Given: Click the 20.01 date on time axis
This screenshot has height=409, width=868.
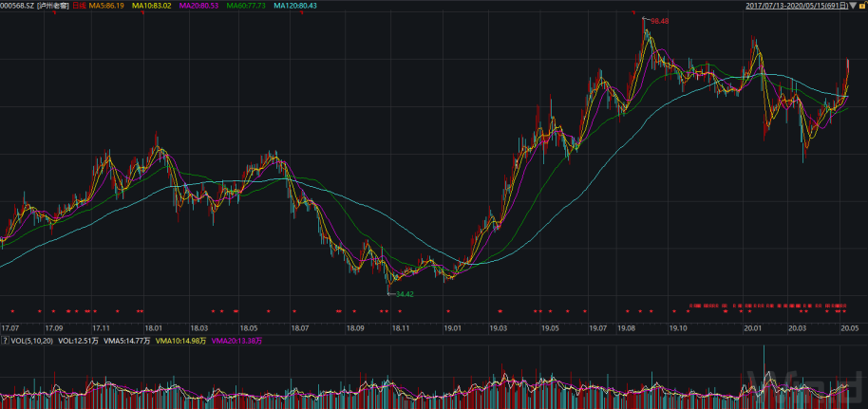Looking at the screenshot, I should point(753,327).
